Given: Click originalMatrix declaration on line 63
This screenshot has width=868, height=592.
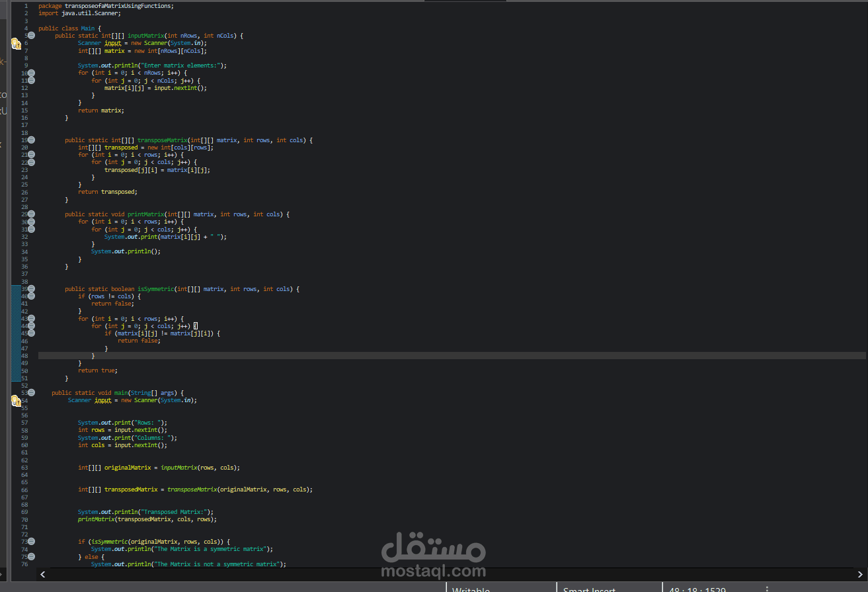Looking at the screenshot, I should [x=159, y=468].
